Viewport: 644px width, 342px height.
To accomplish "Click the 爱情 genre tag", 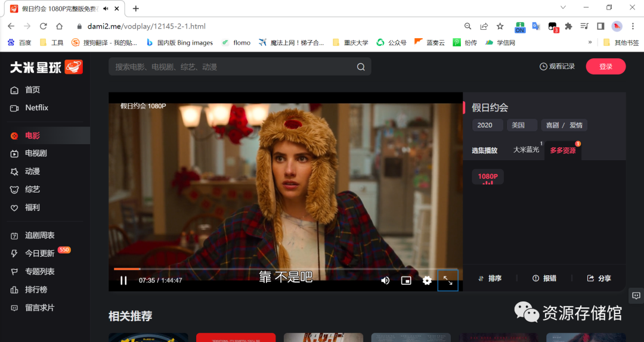I will [576, 125].
